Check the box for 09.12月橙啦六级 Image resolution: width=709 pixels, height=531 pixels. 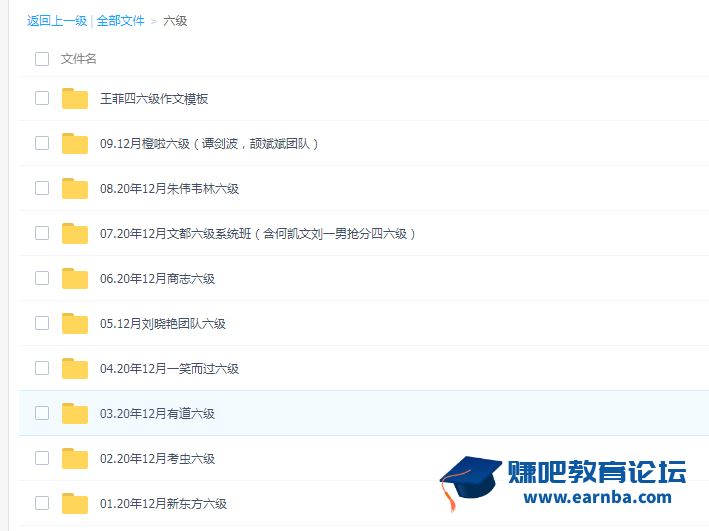point(42,143)
